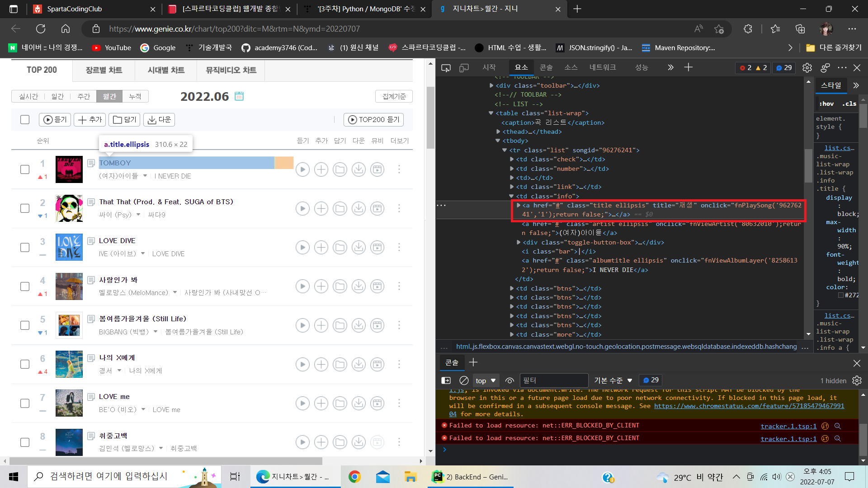
Task: Add LOVE DIVE using the plus icon
Action: (321, 247)
